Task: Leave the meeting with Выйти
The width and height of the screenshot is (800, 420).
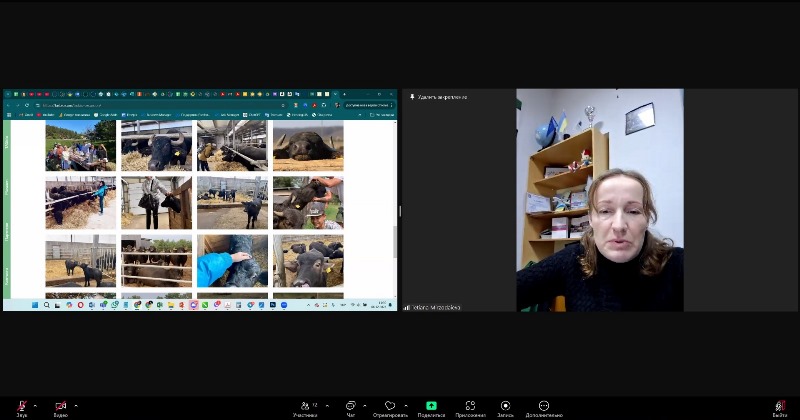Action: [x=780, y=408]
